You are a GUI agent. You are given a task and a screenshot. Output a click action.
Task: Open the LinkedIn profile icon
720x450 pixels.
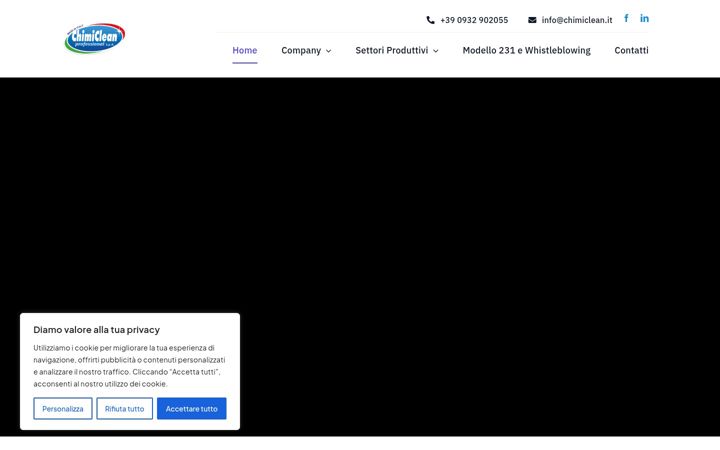645,18
